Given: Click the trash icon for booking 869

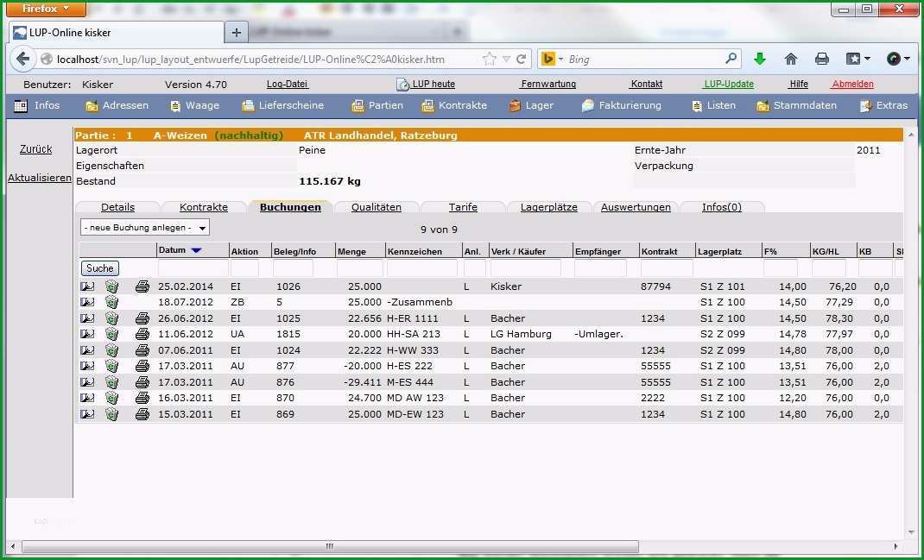Looking at the screenshot, I should click(112, 414).
